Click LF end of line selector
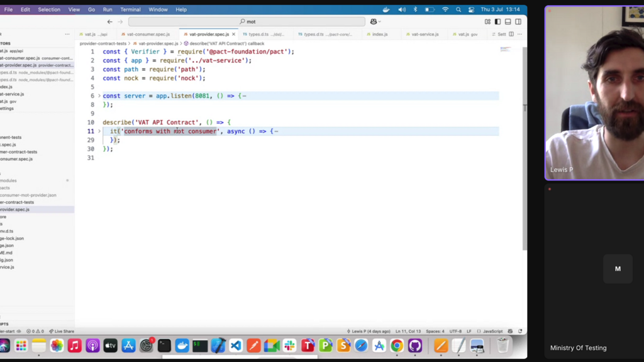644x362 pixels. 469,331
